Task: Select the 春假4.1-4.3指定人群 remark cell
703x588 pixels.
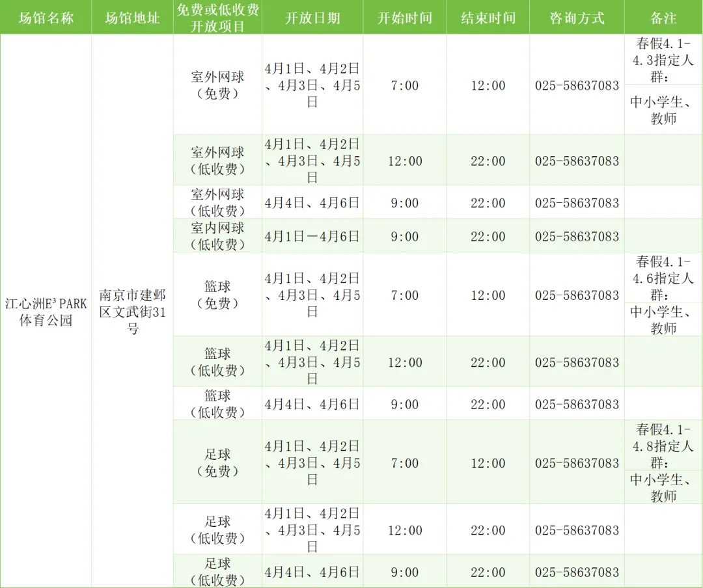Action: click(x=663, y=60)
